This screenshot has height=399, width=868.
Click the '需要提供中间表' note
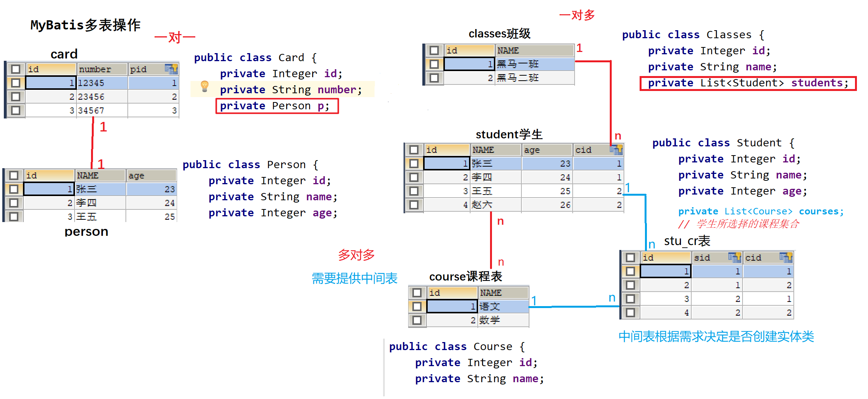coord(355,278)
